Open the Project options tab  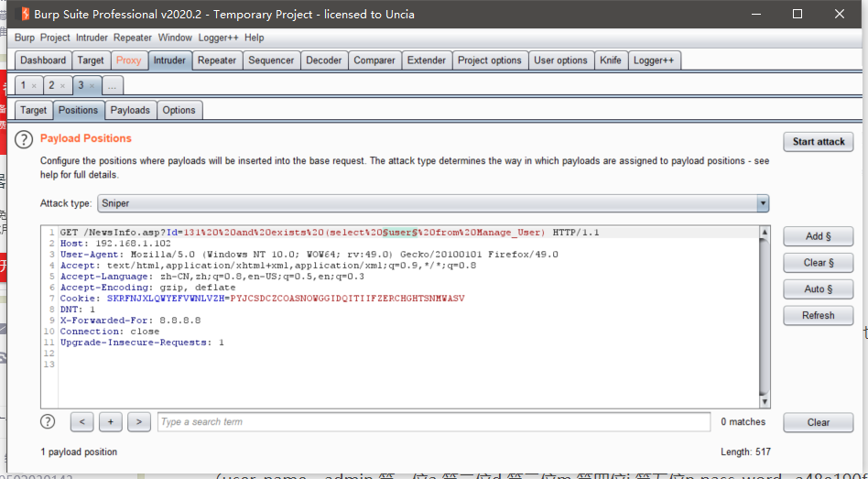point(489,60)
